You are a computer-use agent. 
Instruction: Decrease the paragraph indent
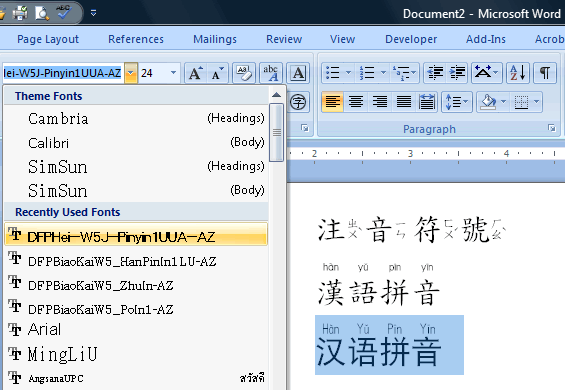[x=435, y=72]
